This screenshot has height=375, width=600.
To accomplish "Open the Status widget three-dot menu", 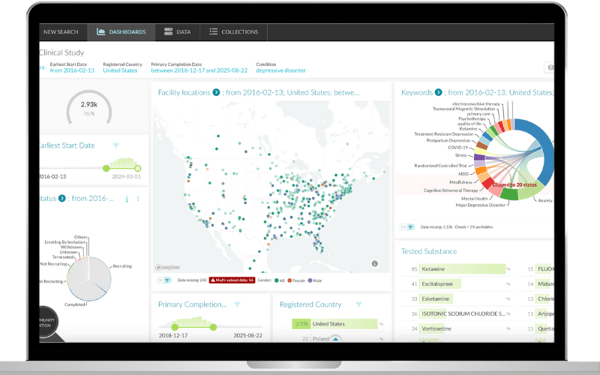I will click(x=138, y=199).
